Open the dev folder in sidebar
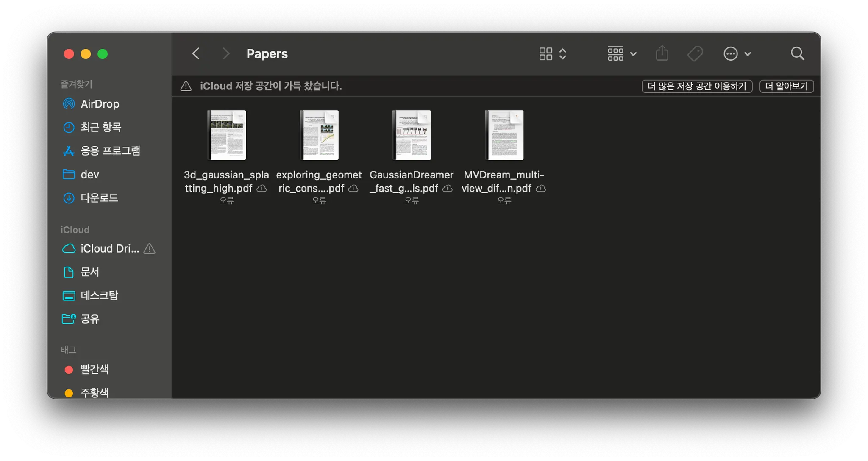 coord(89,175)
